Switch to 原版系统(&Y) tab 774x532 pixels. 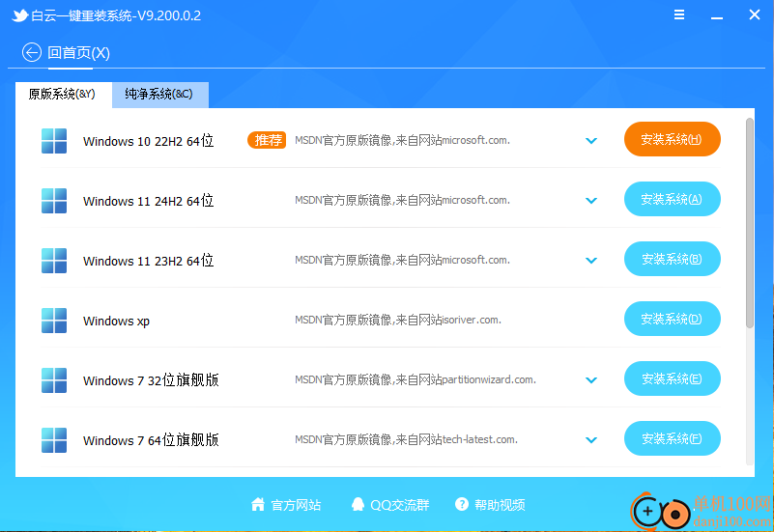pos(63,95)
